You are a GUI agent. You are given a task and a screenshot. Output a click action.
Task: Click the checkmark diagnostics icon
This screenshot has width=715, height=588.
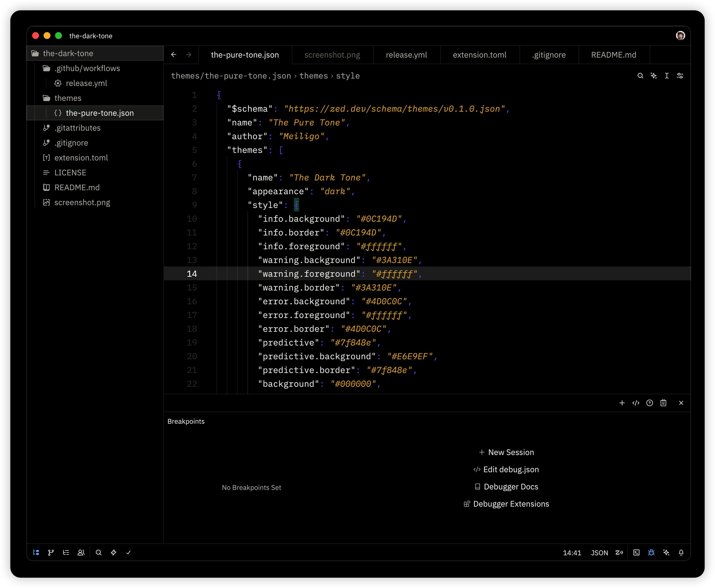(x=128, y=552)
